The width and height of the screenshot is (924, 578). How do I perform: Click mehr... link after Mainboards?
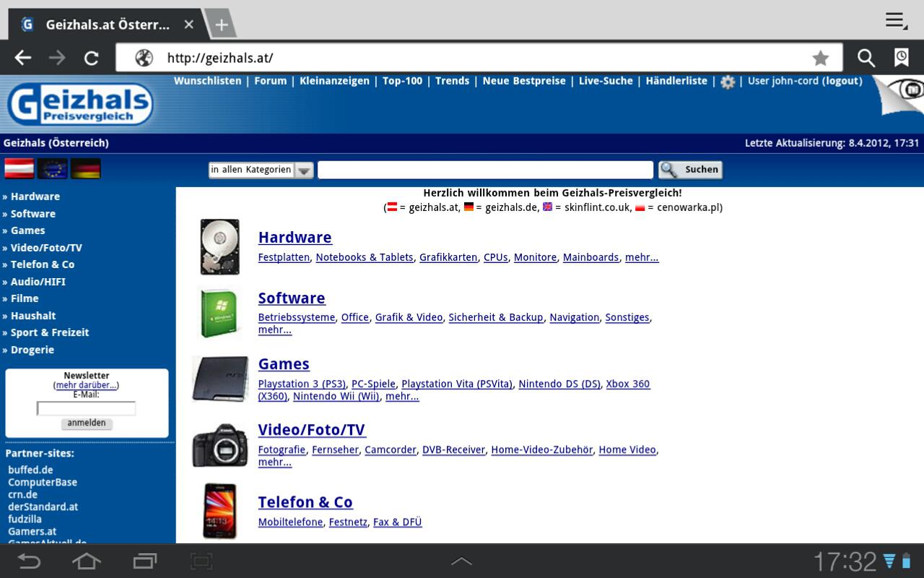click(642, 257)
